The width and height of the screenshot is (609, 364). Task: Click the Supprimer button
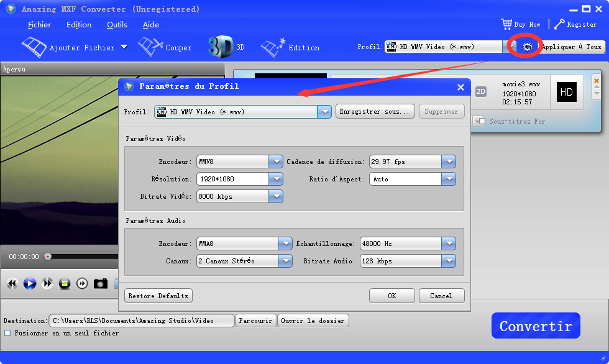[442, 111]
